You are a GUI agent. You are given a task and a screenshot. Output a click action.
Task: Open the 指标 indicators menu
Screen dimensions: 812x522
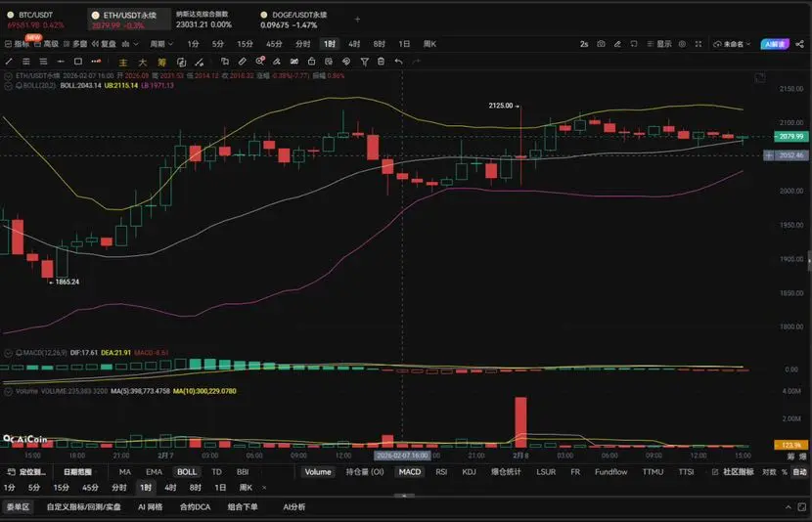[17, 44]
